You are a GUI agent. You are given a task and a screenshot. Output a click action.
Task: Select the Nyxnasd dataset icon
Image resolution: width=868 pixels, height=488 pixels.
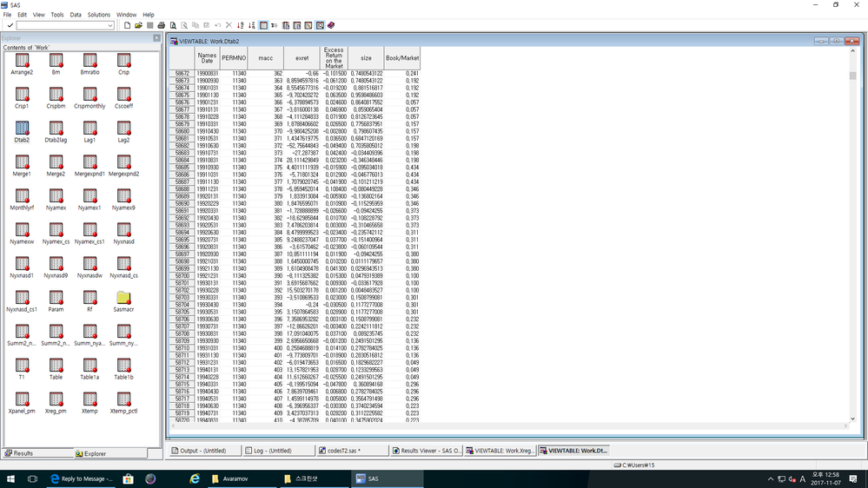pos(123,229)
